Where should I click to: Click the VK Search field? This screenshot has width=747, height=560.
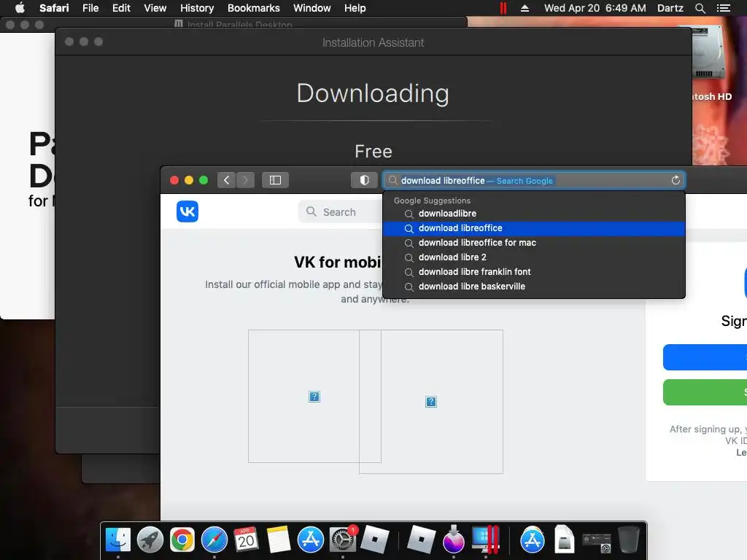(x=339, y=212)
